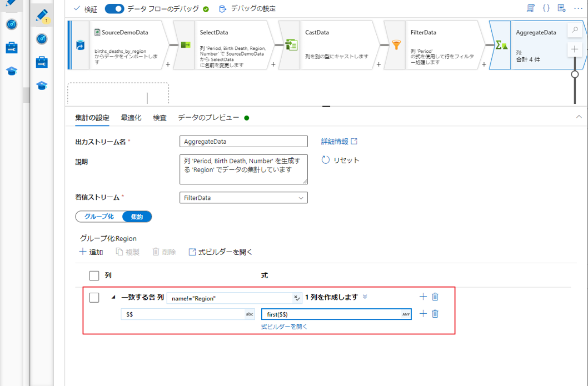Click the 追加 add button

tap(91, 252)
